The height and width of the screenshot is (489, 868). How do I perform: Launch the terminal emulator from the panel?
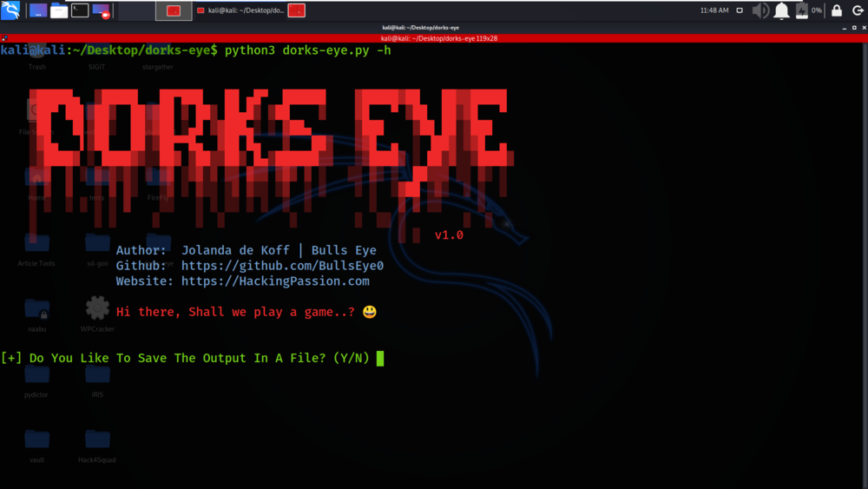80,10
